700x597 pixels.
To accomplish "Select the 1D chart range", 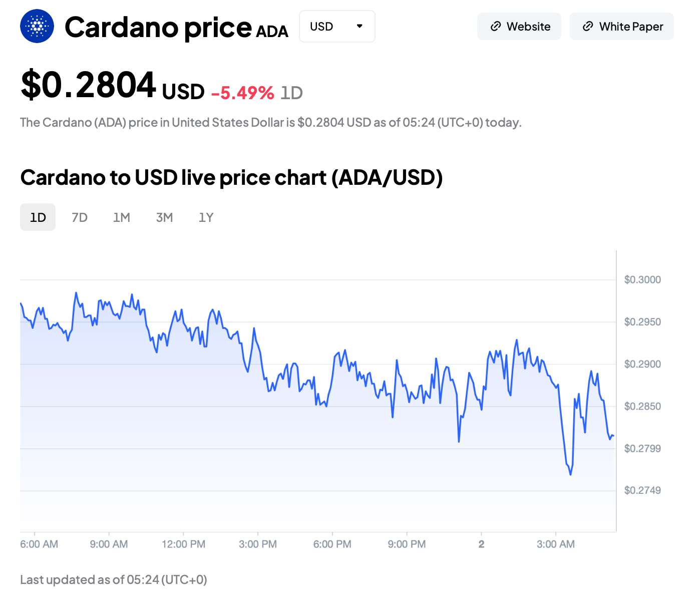I will click(38, 217).
